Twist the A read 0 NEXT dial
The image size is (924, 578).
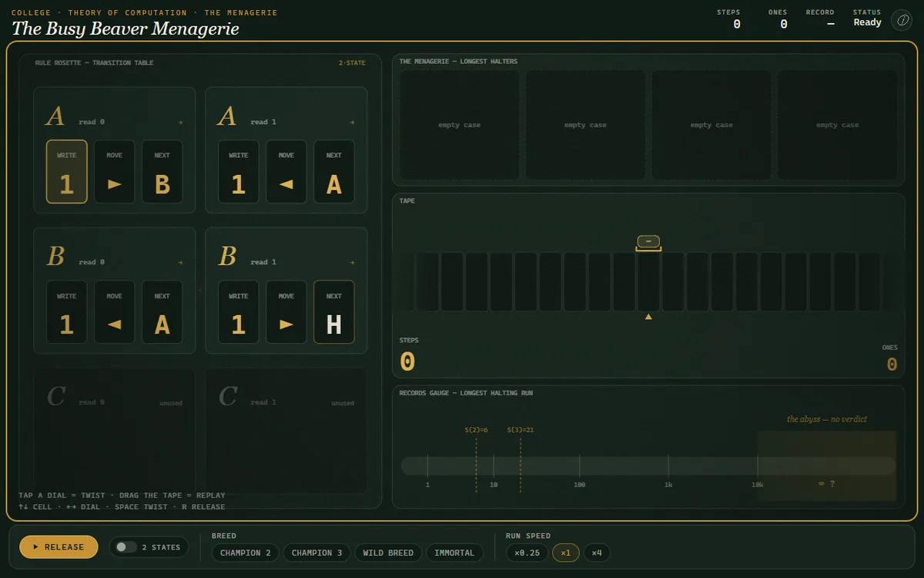[162, 171]
